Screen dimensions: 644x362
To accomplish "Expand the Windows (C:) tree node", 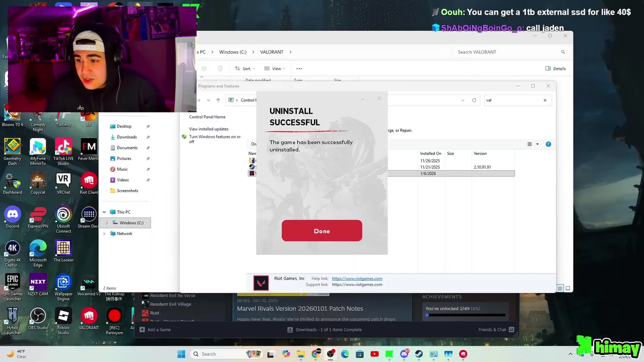I will [x=106, y=223].
